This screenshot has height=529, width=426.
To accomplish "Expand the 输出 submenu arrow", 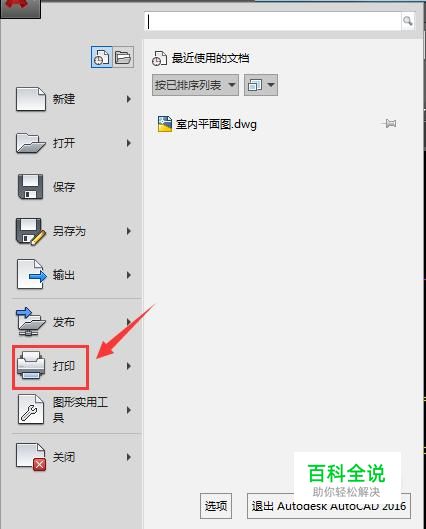I will pos(129,275).
